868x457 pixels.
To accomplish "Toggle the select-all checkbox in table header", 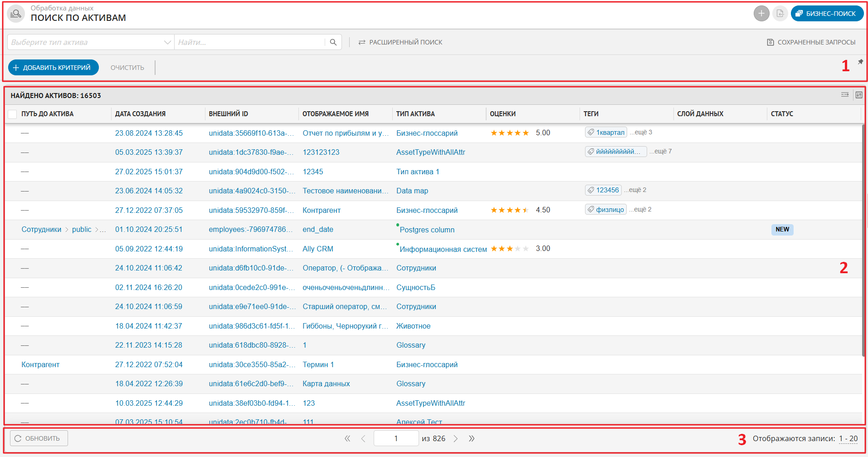I will tap(12, 114).
